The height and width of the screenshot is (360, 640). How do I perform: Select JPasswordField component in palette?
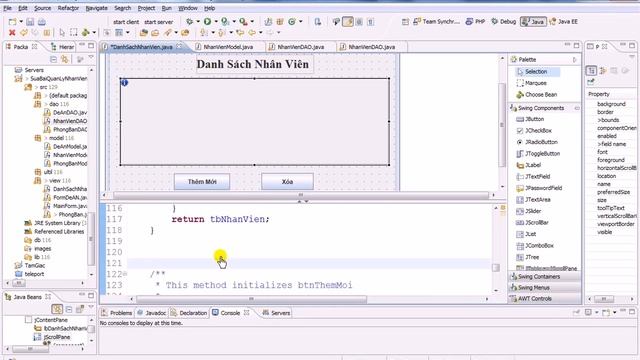pos(539,188)
